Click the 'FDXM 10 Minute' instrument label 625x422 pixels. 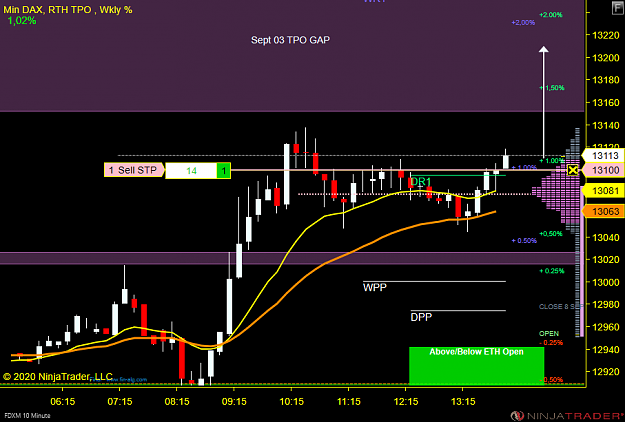point(27,415)
